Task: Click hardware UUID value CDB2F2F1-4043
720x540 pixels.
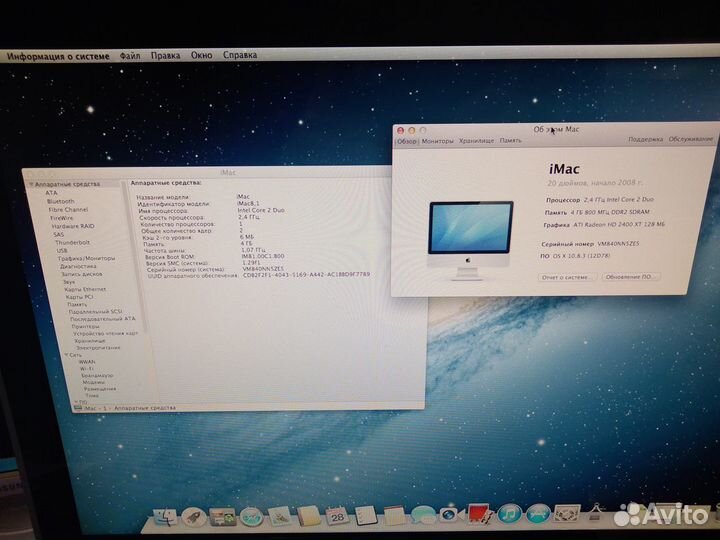Action: coord(306,275)
